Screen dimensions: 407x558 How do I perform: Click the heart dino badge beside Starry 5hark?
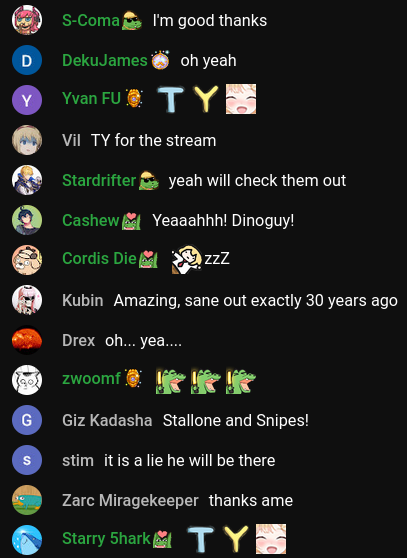click(162, 539)
